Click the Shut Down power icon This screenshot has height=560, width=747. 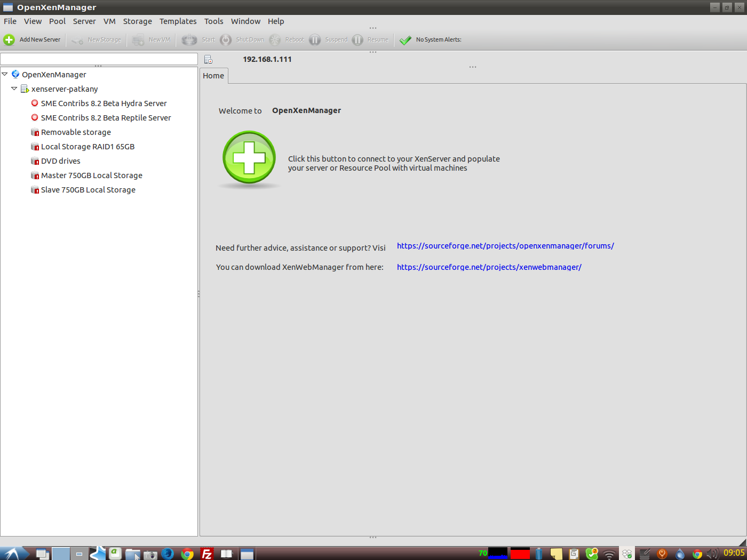tap(226, 40)
